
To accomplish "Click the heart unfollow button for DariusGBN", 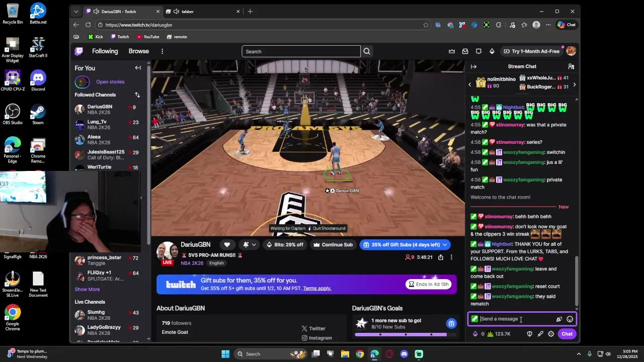I will coord(227,244).
